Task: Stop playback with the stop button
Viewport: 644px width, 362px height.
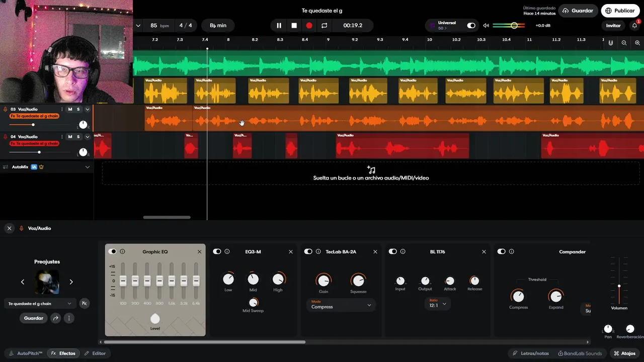Action: tap(294, 26)
